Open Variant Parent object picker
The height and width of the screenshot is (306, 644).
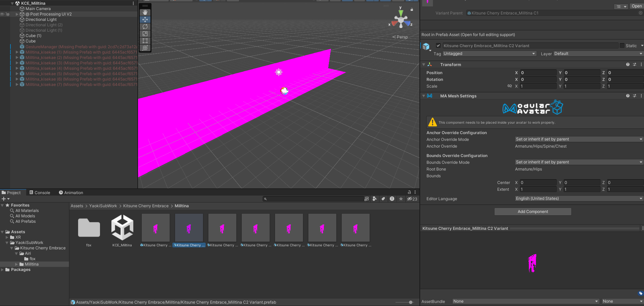[x=641, y=13]
